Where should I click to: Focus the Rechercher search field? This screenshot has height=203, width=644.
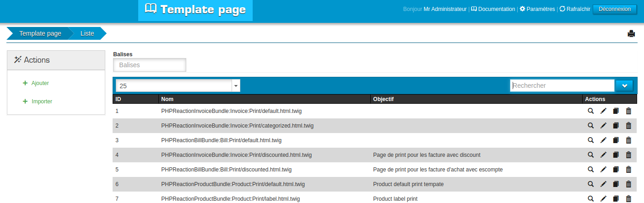[x=562, y=85]
